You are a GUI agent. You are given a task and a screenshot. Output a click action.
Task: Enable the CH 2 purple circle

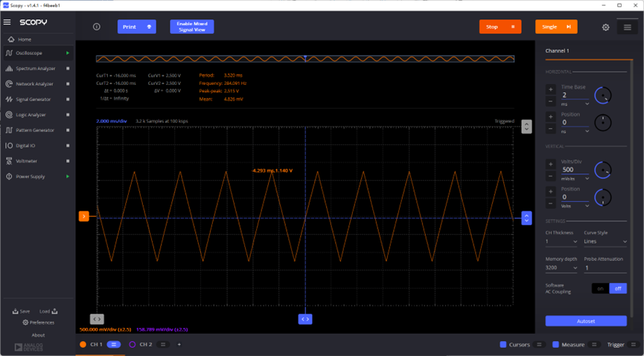pos(133,345)
